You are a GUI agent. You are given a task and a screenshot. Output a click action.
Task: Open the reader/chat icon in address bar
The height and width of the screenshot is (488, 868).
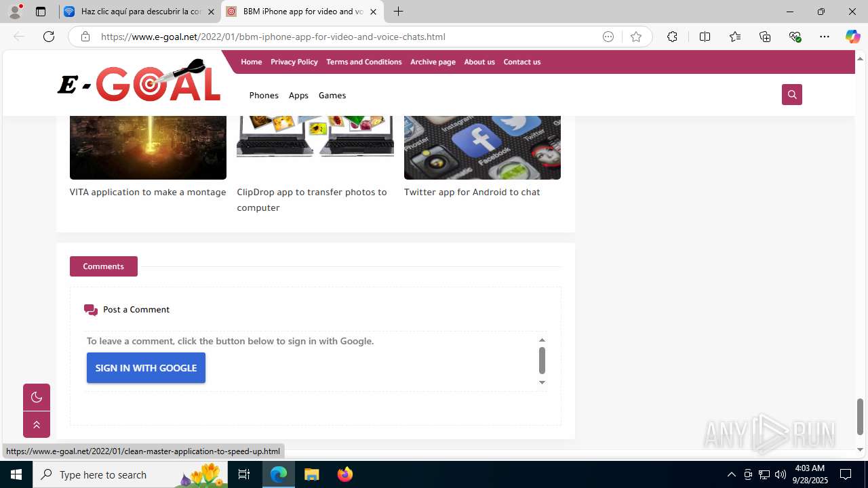pyautogui.click(x=608, y=37)
